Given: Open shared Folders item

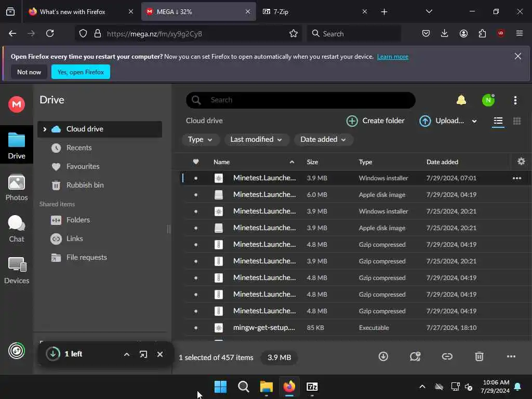Looking at the screenshot, I should 99,220.
